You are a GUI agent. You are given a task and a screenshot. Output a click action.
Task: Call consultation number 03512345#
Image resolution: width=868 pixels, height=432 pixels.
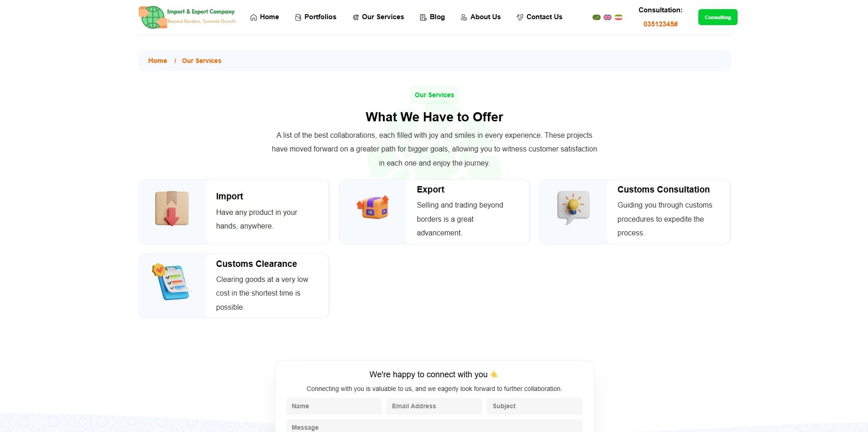[660, 24]
